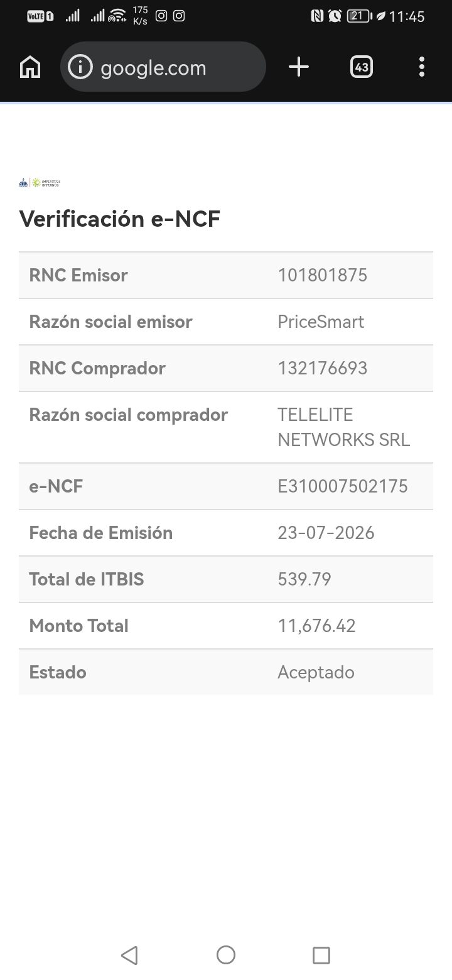Open site info icon beside google.com
This screenshot has height=980, width=452.
(80, 67)
